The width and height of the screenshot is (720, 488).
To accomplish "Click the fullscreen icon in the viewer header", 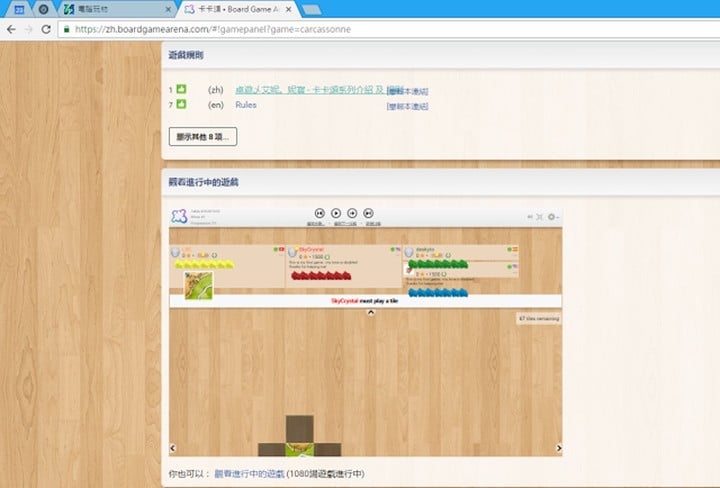I will tap(540, 217).
